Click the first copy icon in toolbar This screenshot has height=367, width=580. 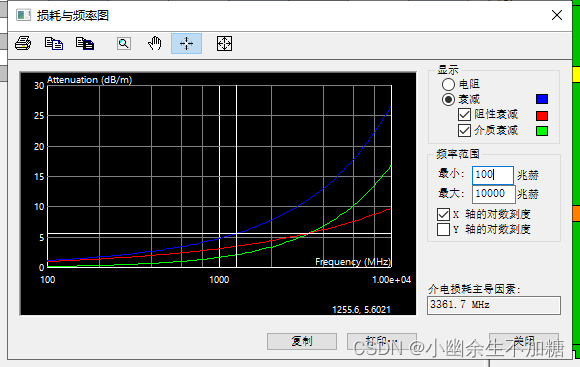(x=54, y=43)
